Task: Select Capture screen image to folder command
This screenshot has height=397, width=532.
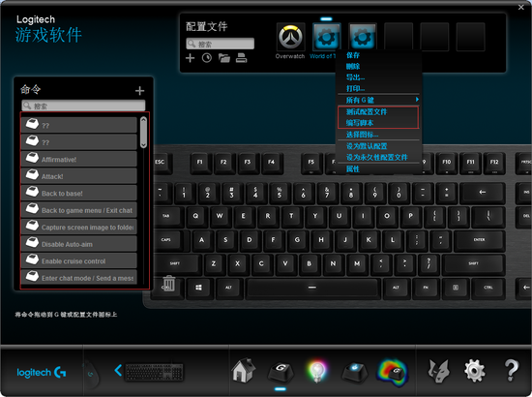Action: [78, 227]
